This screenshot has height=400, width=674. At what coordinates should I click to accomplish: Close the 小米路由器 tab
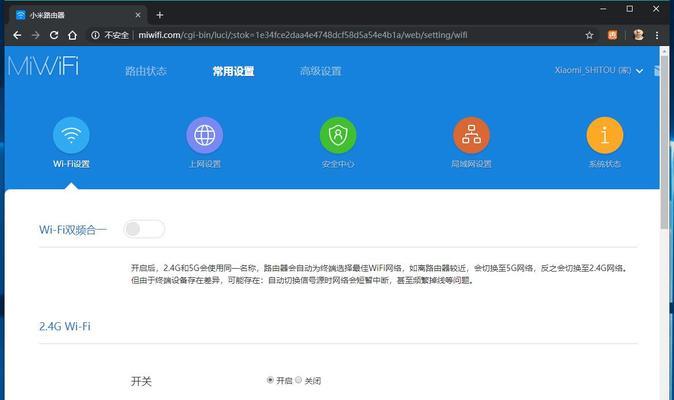click(138, 15)
